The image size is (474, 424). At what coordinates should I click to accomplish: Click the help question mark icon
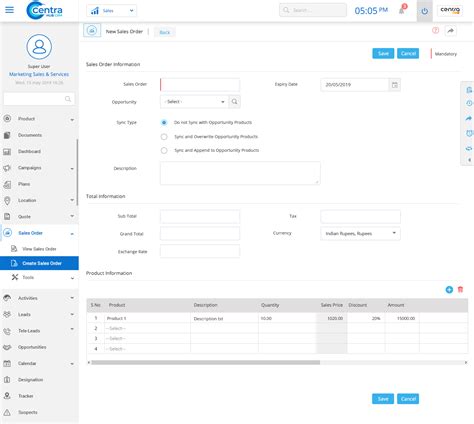point(435,31)
